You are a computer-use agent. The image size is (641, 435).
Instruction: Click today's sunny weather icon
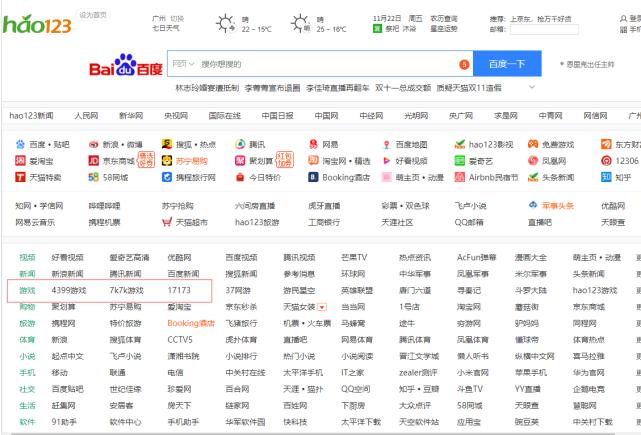tap(226, 23)
